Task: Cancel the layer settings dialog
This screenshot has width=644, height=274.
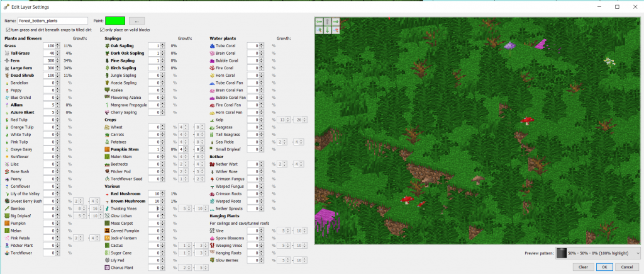Action: click(626, 267)
